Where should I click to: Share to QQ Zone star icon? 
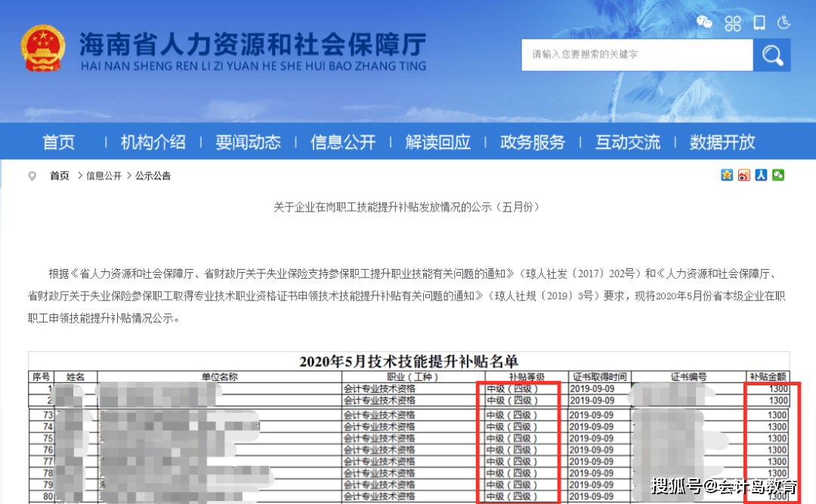[x=727, y=175]
